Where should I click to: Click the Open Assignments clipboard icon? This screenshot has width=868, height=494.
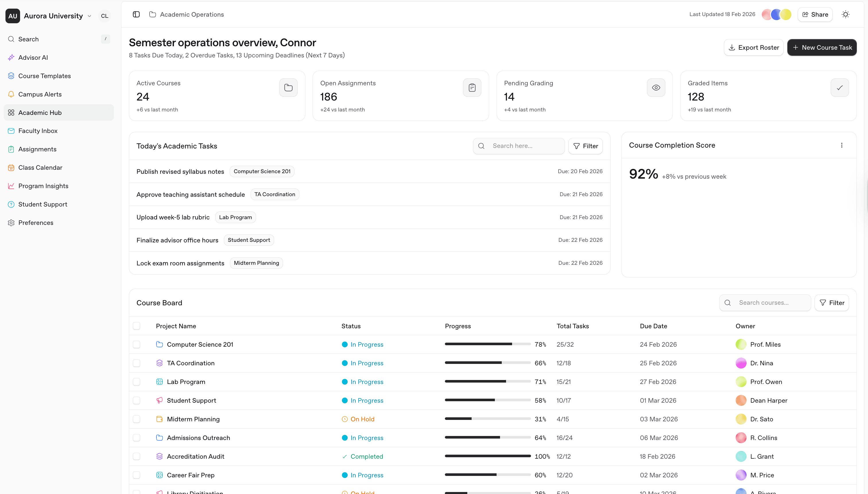click(472, 88)
